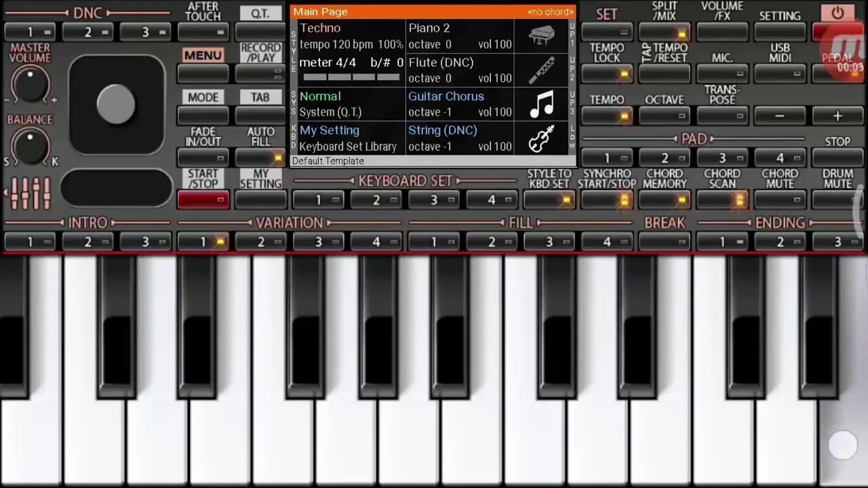868x488 pixels.
Task: Toggle Chord Scan
Action: (x=722, y=200)
